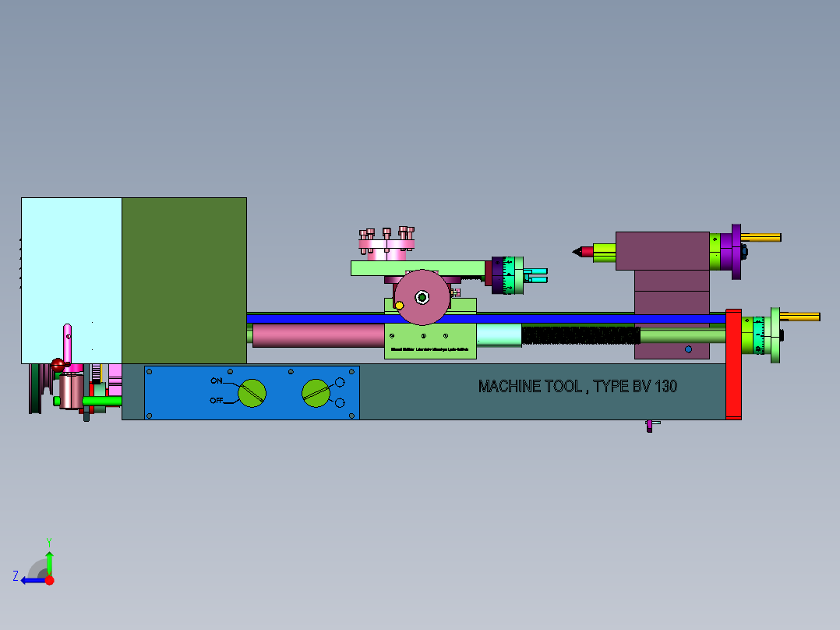
Task: Select the pink vertical lever on the headstock
Action: pos(68,343)
